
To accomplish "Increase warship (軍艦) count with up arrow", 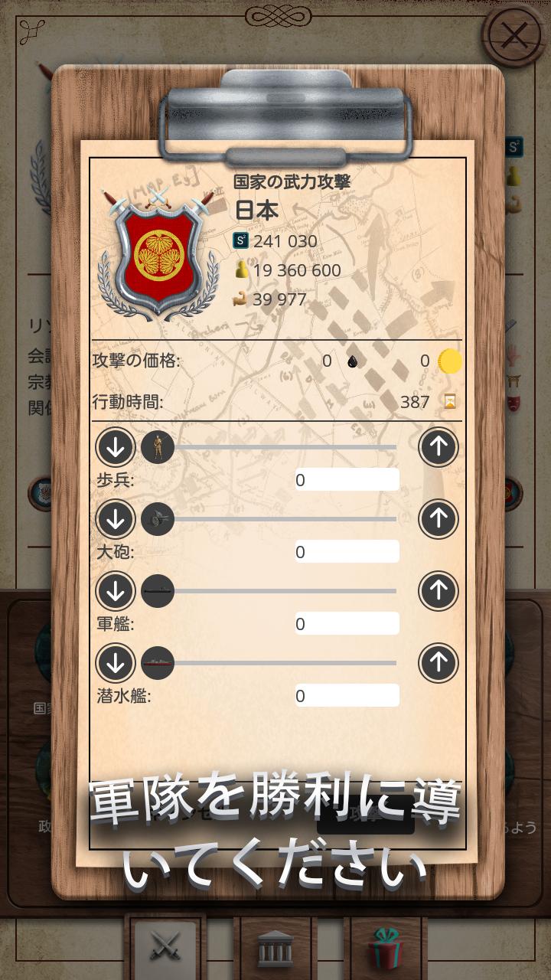I will [439, 591].
